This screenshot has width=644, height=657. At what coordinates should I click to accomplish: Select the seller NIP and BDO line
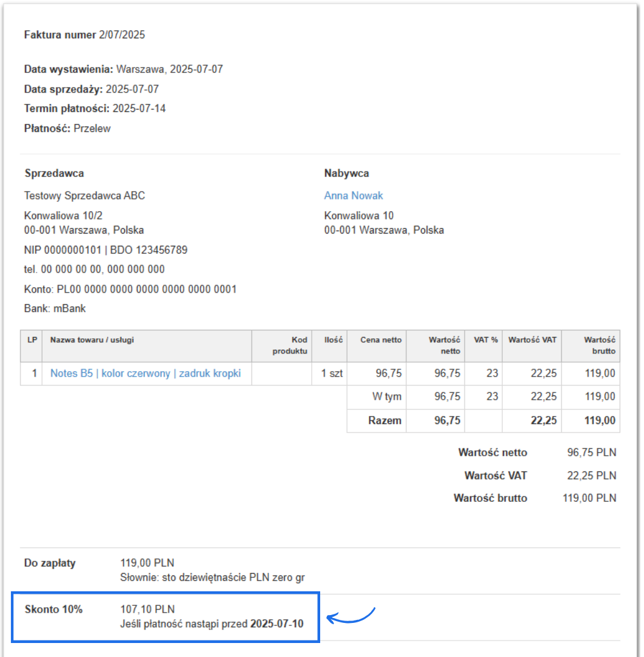pos(106,250)
